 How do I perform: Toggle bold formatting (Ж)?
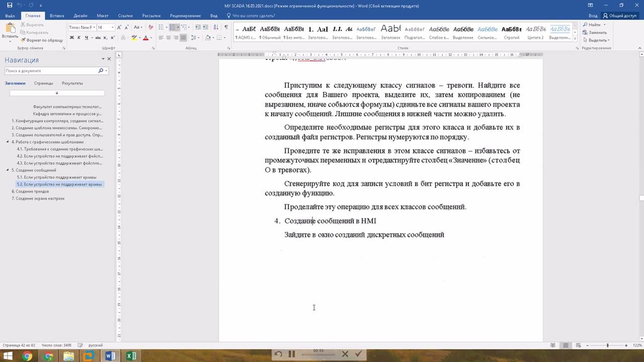(x=71, y=38)
